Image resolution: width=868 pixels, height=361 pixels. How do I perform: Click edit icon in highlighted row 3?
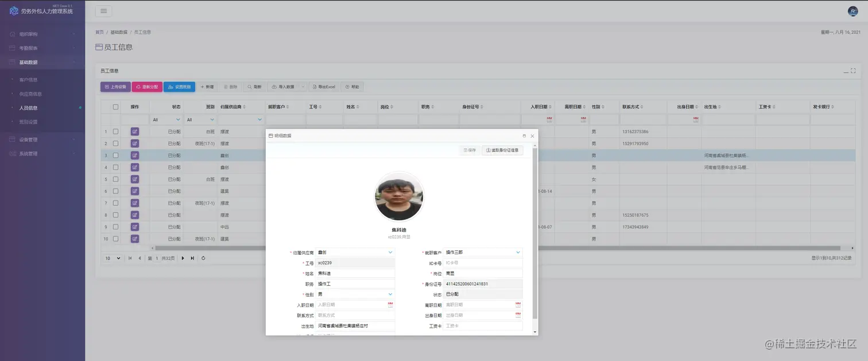[x=135, y=156]
